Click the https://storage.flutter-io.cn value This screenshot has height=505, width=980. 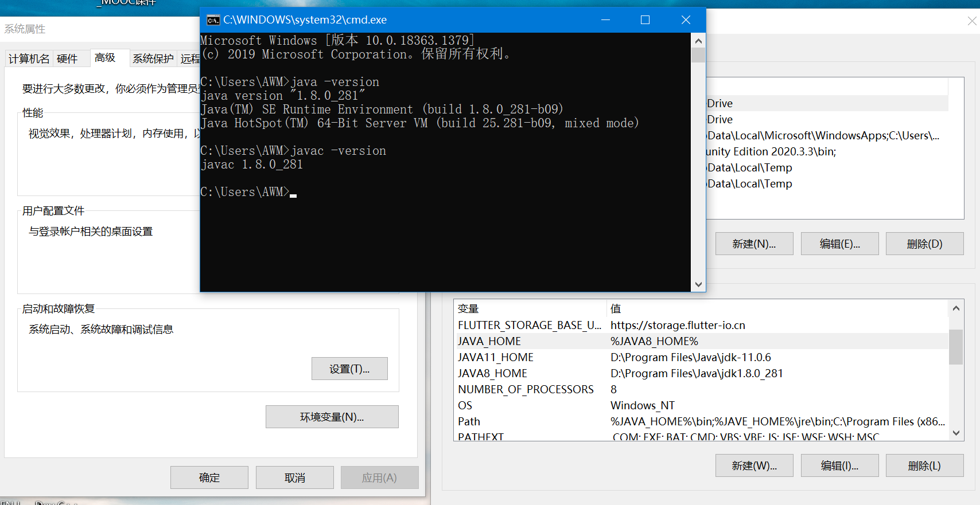[x=678, y=325]
